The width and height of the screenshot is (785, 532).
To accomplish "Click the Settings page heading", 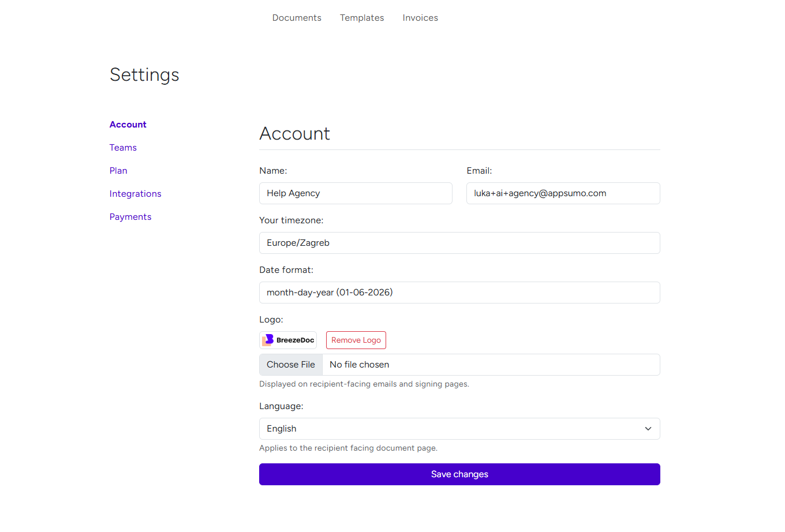I will click(144, 74).
